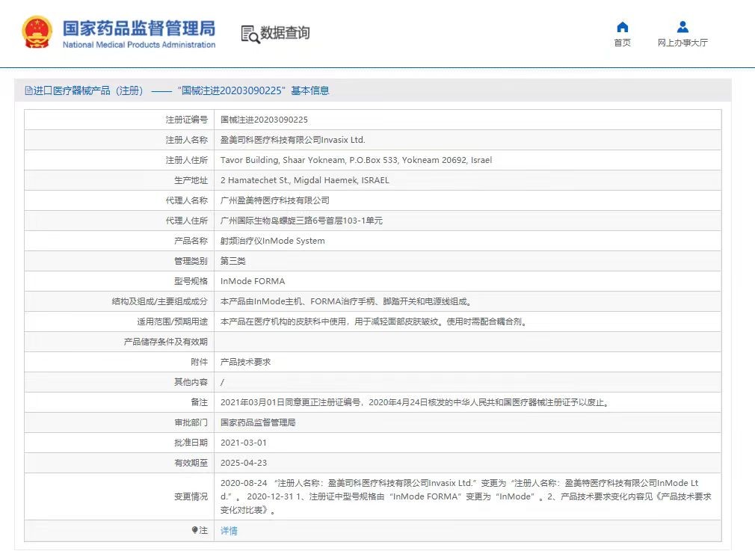Click the Tavor Building address value
Screen dimensions: 755x560
357,160
